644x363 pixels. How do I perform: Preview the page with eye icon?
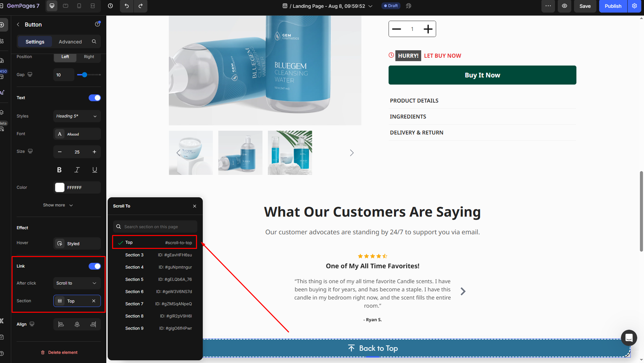click(564, 6)
